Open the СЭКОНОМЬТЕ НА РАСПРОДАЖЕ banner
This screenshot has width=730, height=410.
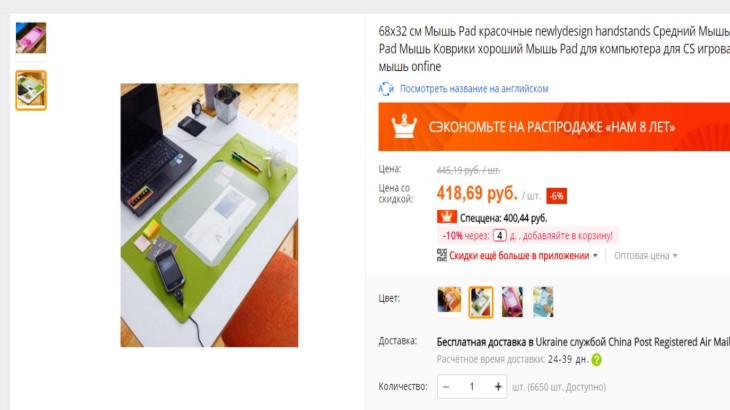(x=554, y=127)
